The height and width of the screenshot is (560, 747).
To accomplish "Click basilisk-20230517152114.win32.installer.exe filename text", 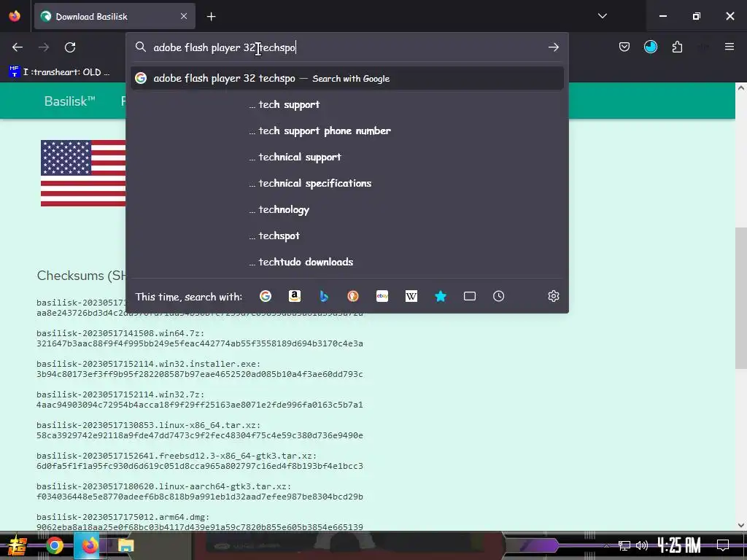I will click(x=149, y=364).
